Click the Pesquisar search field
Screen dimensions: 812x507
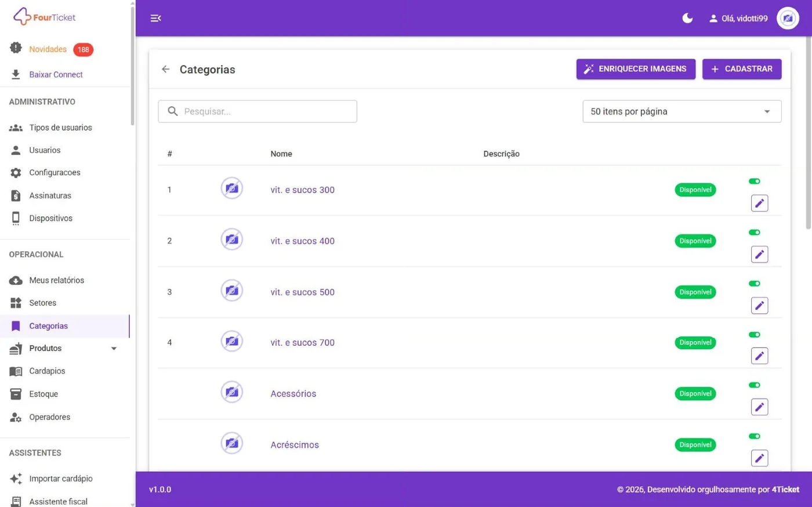coord(258,111)
